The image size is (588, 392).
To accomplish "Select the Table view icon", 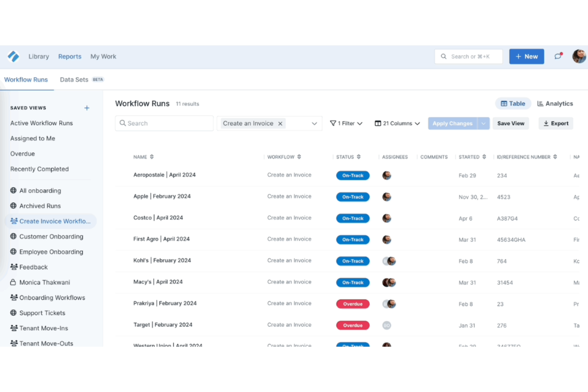I will point(504,103).
